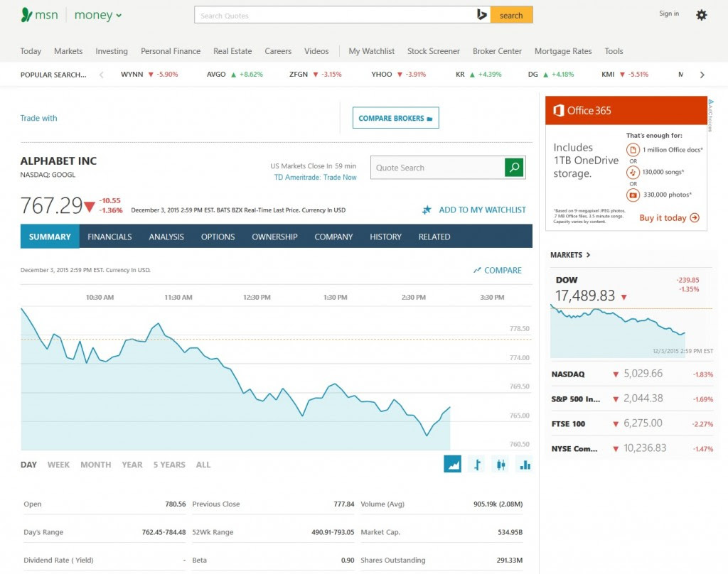Expand the money section dropdown
728x574 pixels.
[x=119, y=16]
